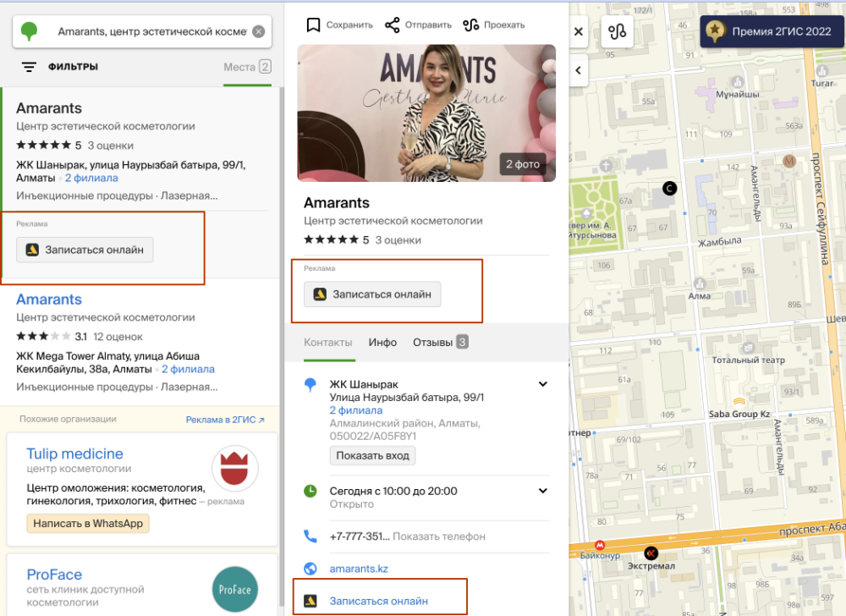Select the first Amarants result title
846x616 pixels.
point(49,108)
